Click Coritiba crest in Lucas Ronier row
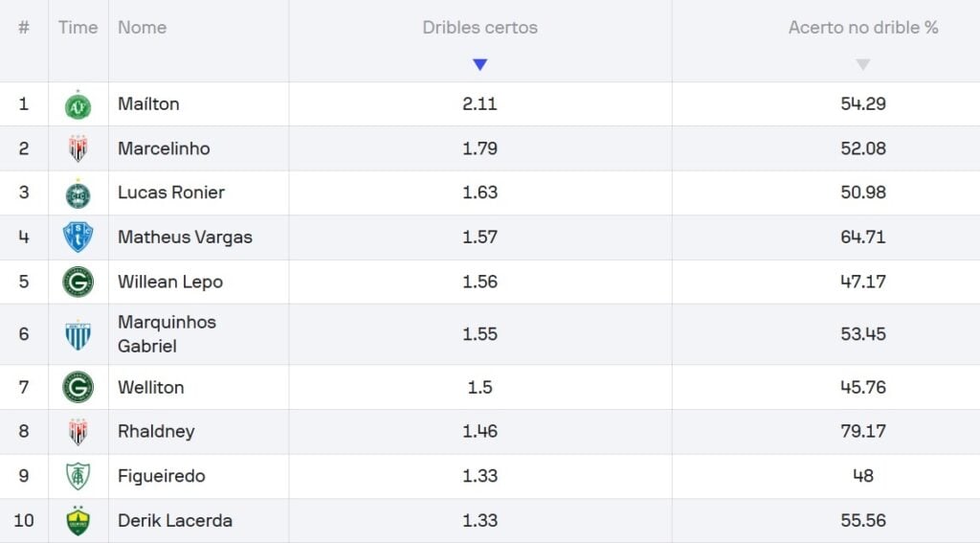The width and height of the screenshot is (980, 543). (78, 193)
